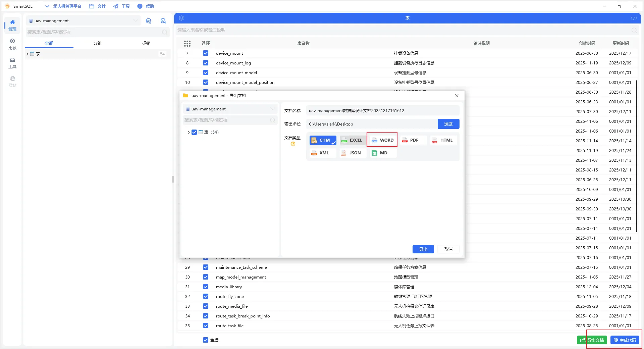Viewport: 644px width, 349px height.
Task: Toggle the 全选 select-all checkbox
Action: click(206, 340)
